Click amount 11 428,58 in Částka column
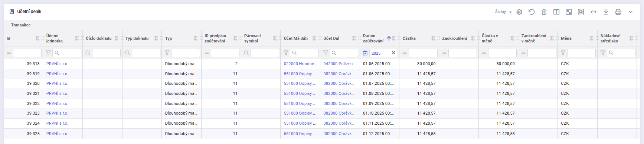Screen dimensions: 644x144 tap(426, 134)
